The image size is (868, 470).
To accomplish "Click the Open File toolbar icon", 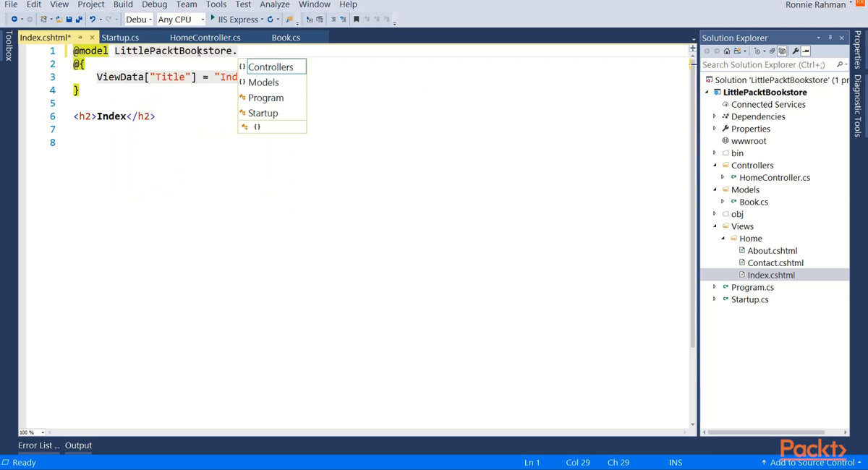I will pyautogui.click(x=59, y=19).
